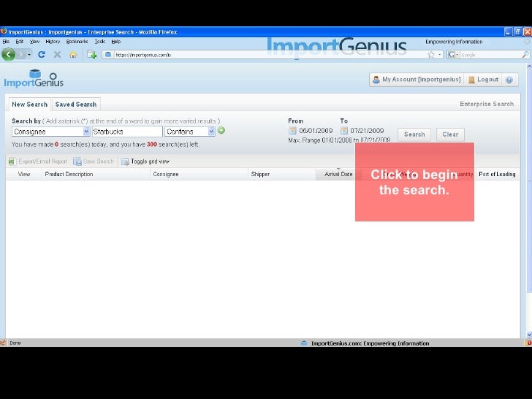Viewport: 532px width, 399px height.
Task: Open the Google search engine selector dropdown
Action: 453,55
